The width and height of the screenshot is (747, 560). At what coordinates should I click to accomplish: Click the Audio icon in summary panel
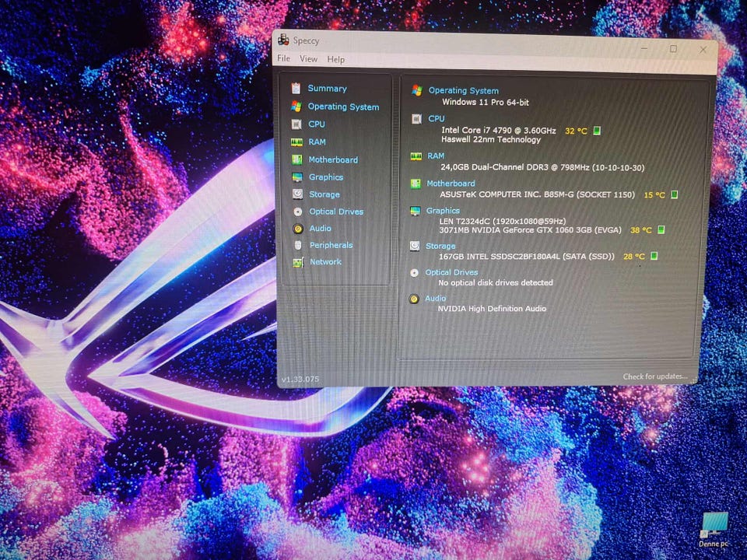point(414,299)
